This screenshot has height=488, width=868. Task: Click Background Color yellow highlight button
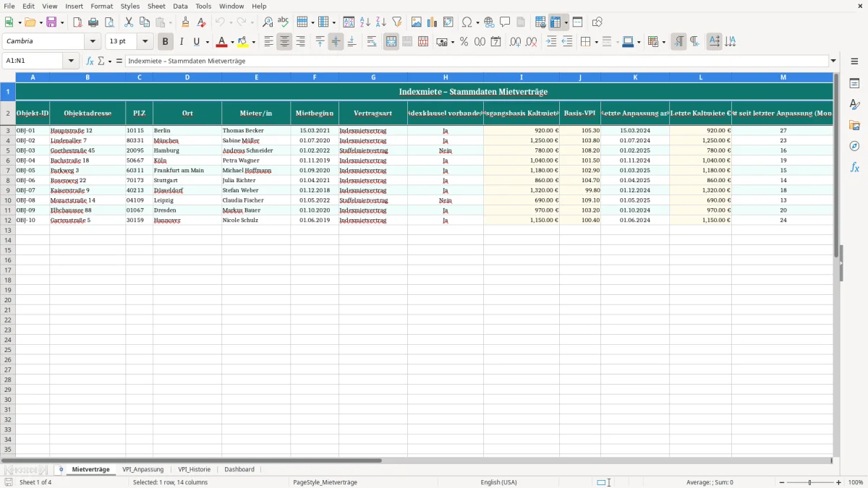[243, 42]
